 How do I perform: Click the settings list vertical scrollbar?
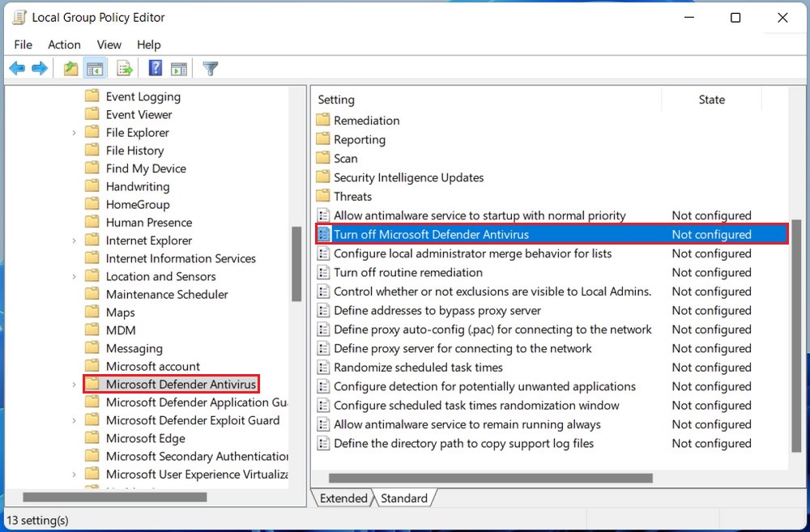(x=796, y=336)
